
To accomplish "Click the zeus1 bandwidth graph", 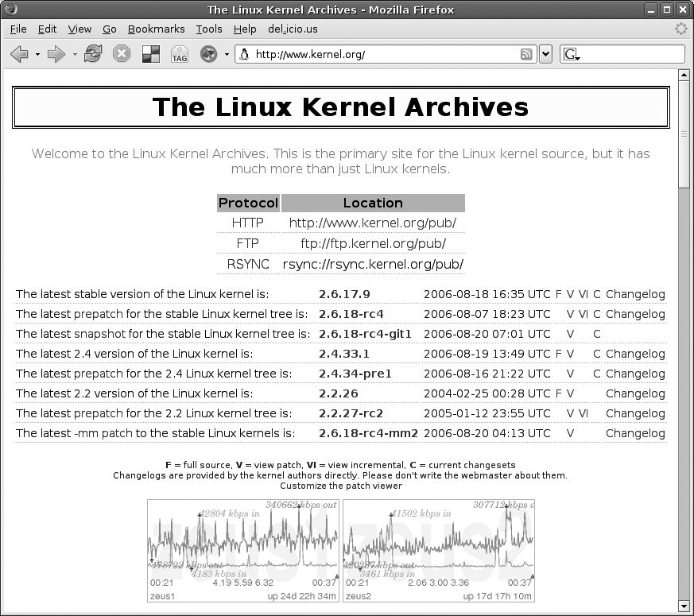I will coord(243,551).
